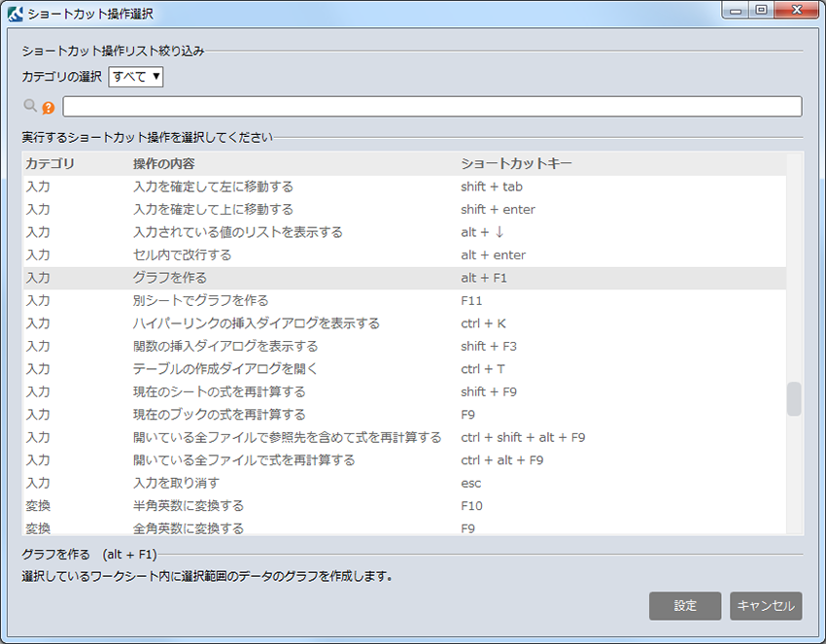
Task: Select row 関数の挿入ダイアログを表示する
Action: [404, 346]
